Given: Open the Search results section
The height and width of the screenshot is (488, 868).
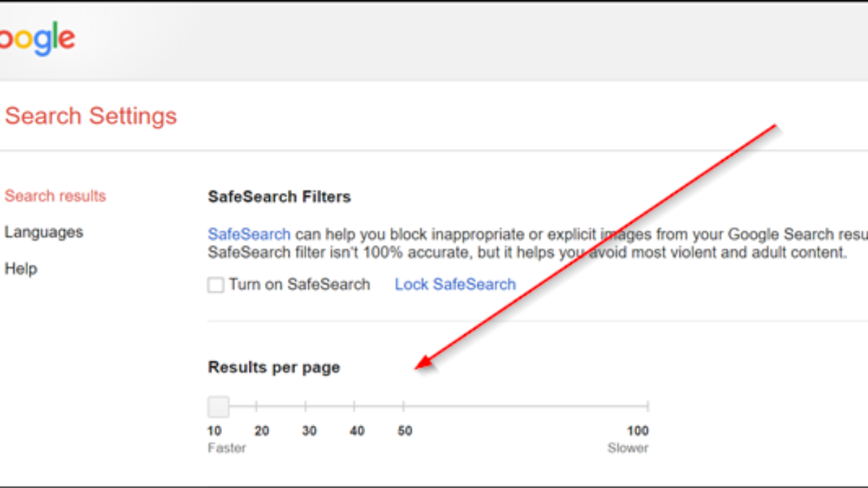Looking at the screenshot, I should 55,196.
